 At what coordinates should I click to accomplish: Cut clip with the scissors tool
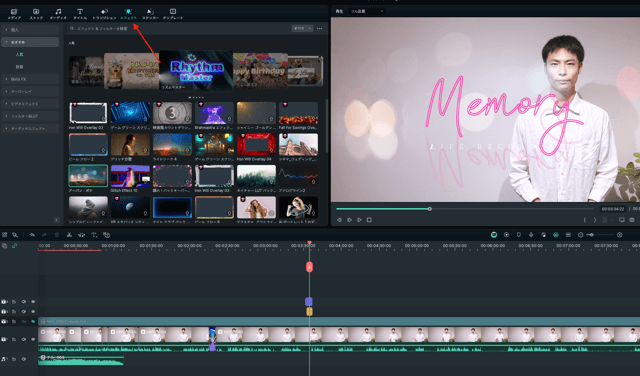point(69,235)
